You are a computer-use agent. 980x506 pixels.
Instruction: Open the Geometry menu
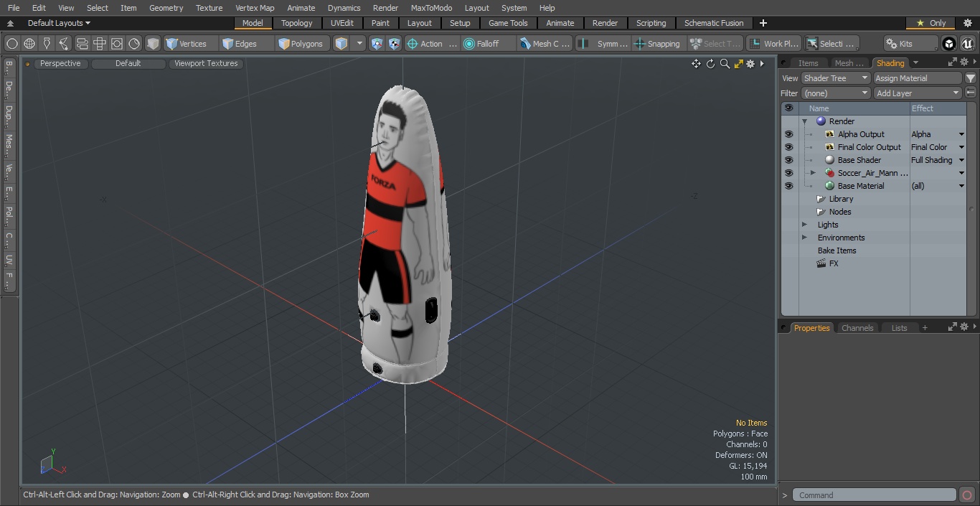166,8
